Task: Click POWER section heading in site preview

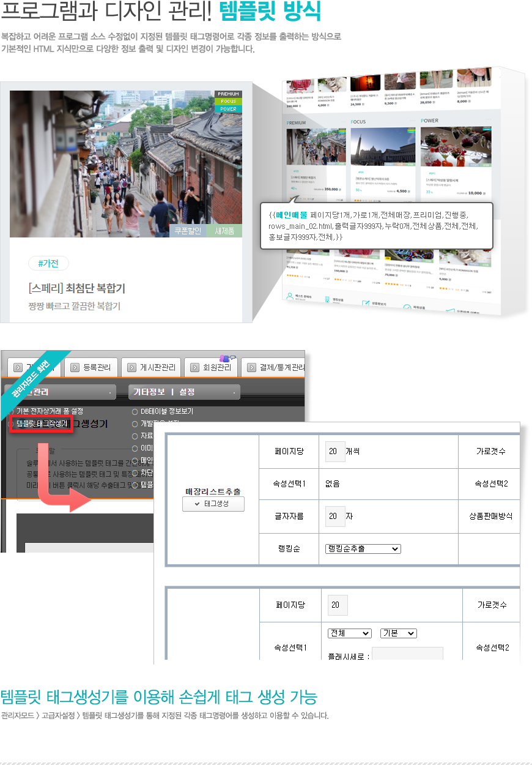Action: click(x=429, y=121)
